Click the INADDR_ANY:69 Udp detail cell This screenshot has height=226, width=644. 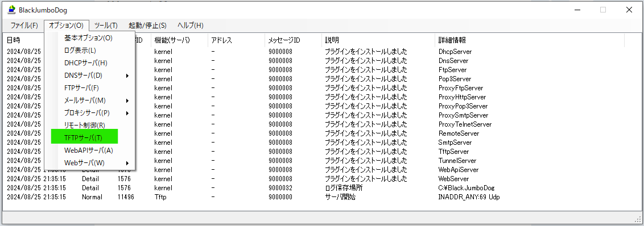(x=469, y=197)
